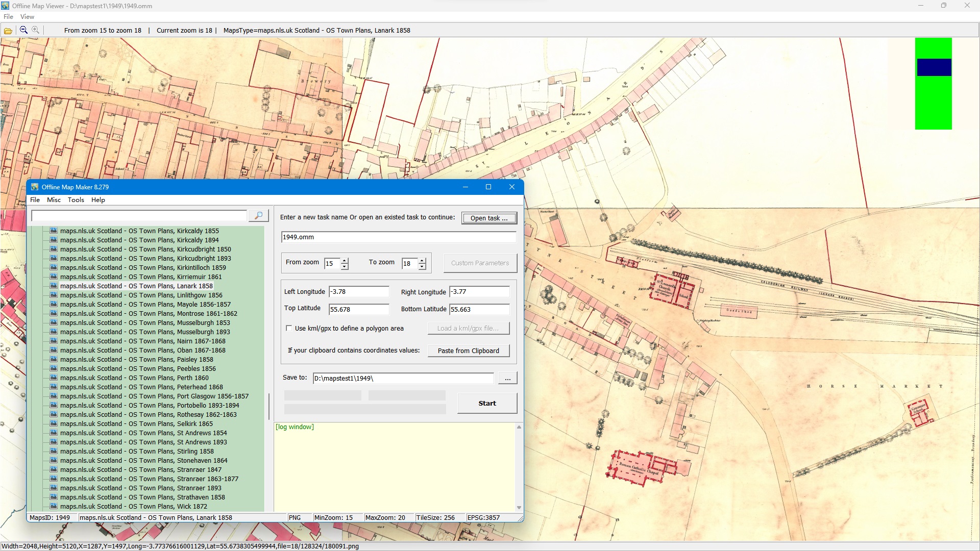Click the map icon beside Peebles 1856

54,368
